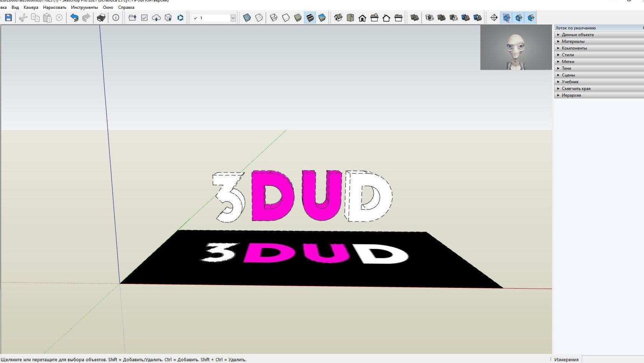Screen dimensions: 644x363
Task: Click the folder with upload arrow icon
Action: click(132, 18)
